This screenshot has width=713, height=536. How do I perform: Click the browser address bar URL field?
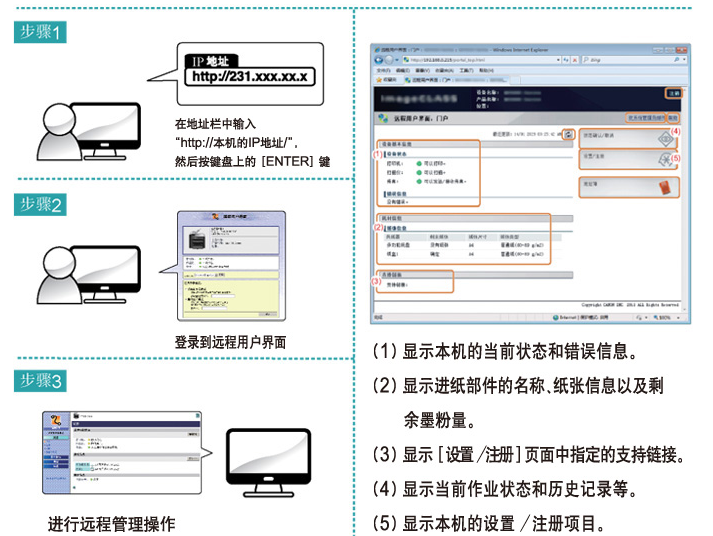(x=481, y=60)
